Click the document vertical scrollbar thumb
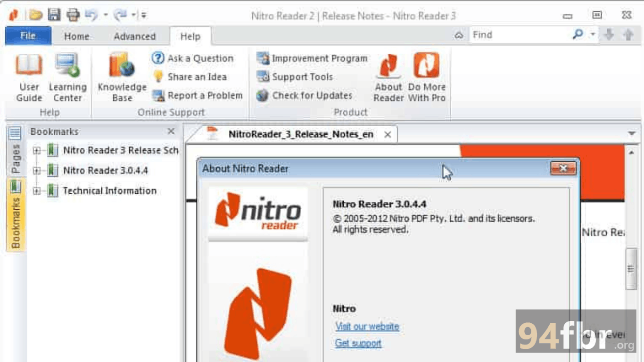Screen dimensions: 644x362 tap(631, 269)
